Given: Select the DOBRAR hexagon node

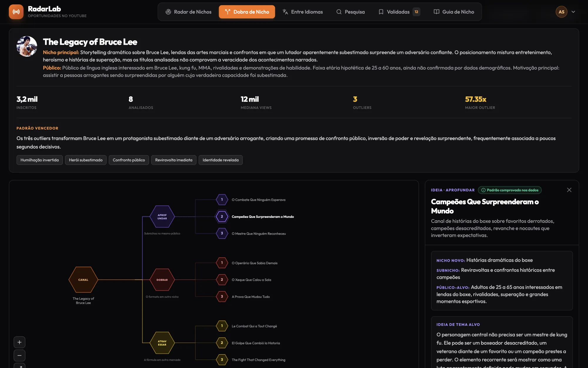Looking at the screenshot, I should tap(162, 280).
